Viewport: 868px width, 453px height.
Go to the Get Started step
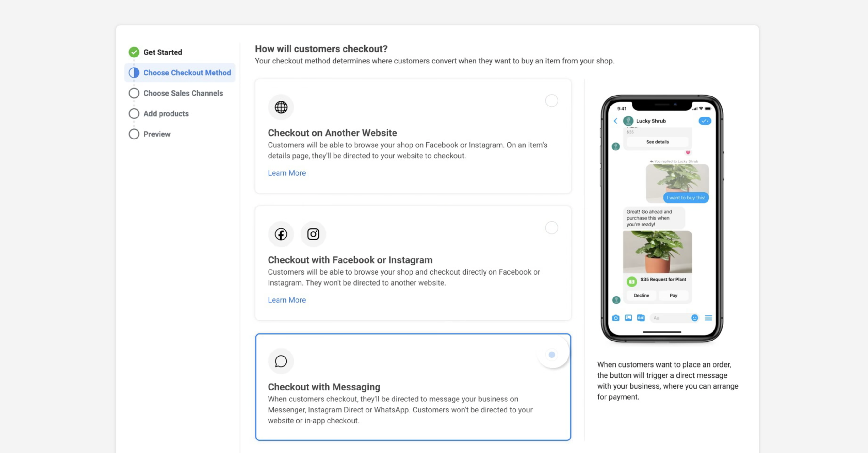pyautogui.click(x=162, y=52)
